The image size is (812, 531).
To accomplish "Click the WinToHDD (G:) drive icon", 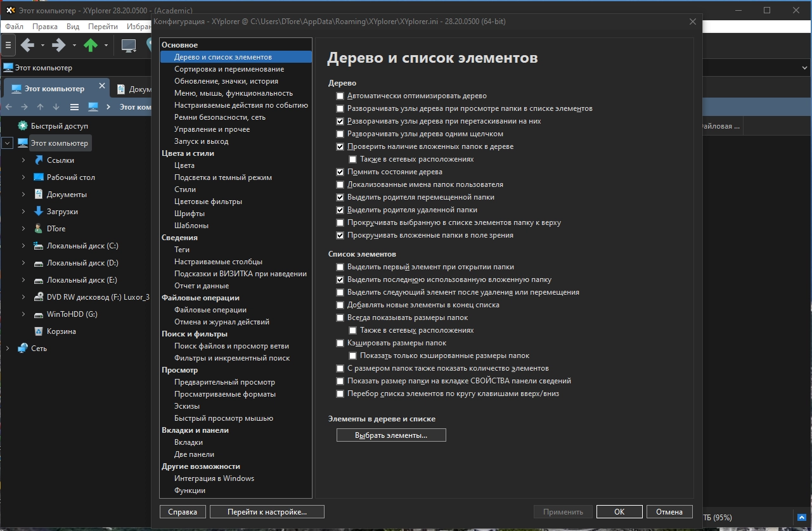I will coord(39,314).
